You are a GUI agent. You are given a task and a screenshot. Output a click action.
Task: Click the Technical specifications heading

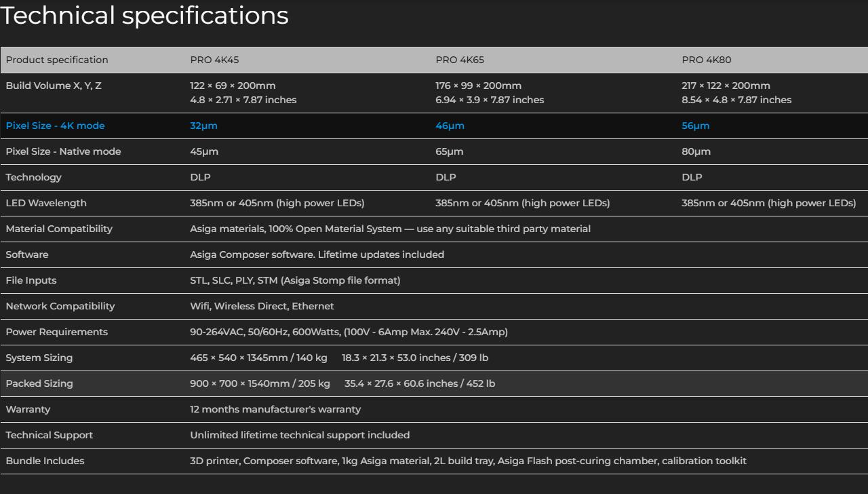144,16
